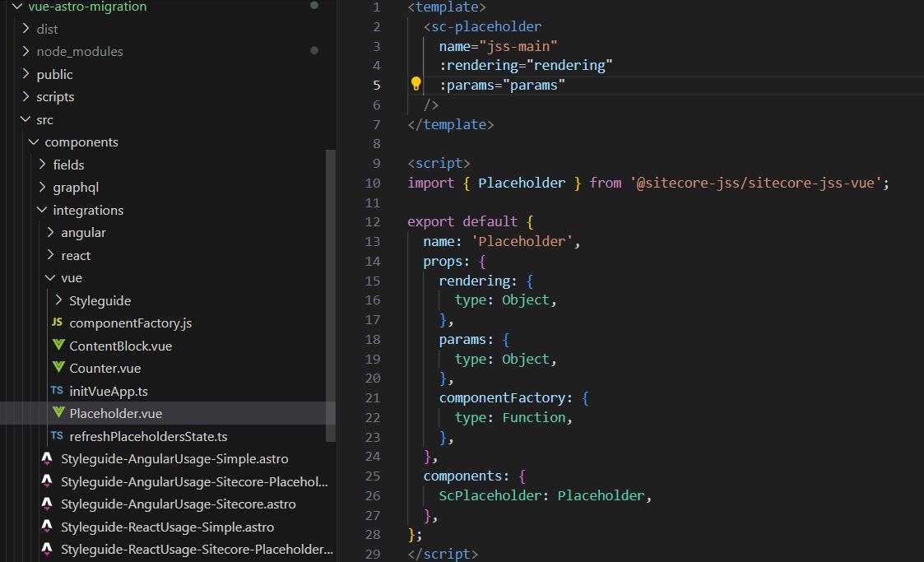Select the public folder in explorer
Image resolution: width=924 pixels, height=562 pixels.
pos(54,74)
